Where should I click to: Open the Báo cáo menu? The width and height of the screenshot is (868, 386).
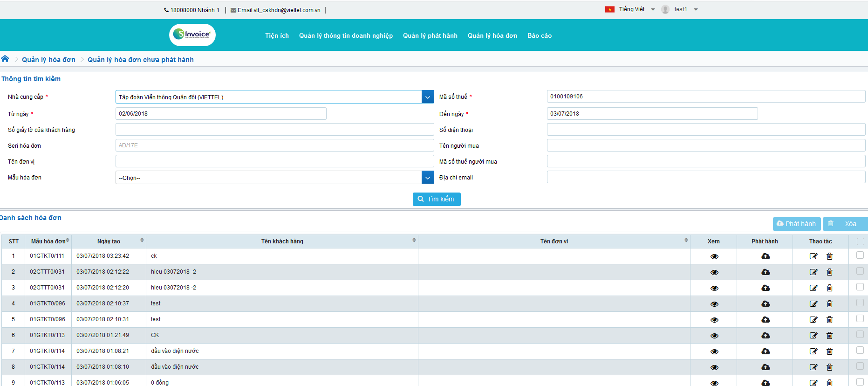[539, 35]
